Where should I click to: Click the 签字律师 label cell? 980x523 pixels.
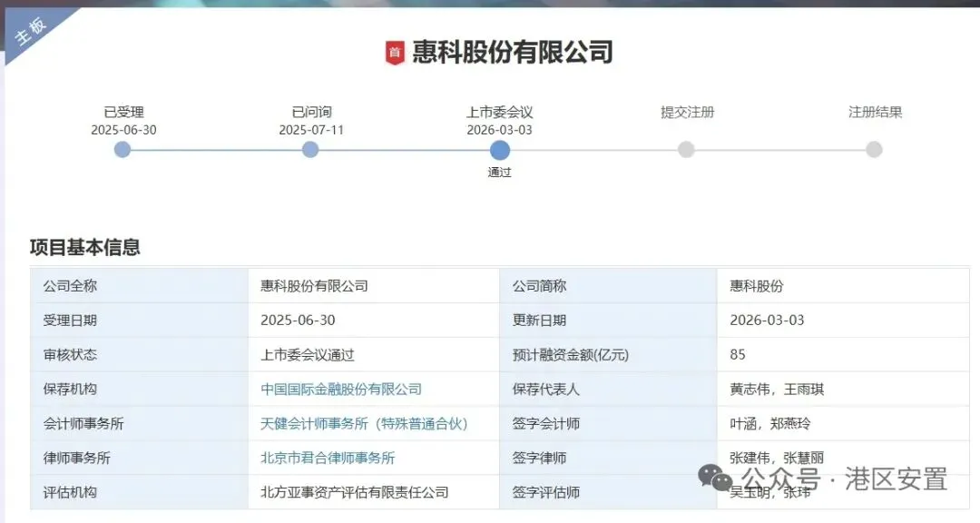tap(608, 458)
